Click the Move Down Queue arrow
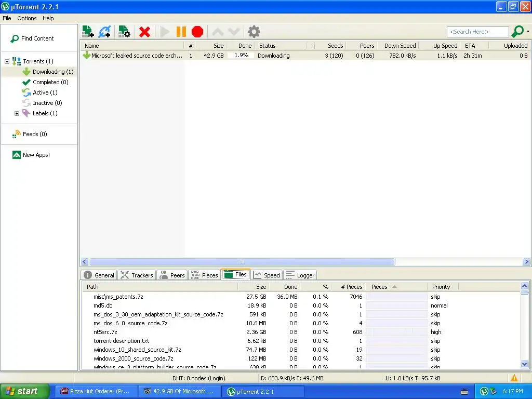This screenshot has width=532, height=399. [x=234, y=32]
